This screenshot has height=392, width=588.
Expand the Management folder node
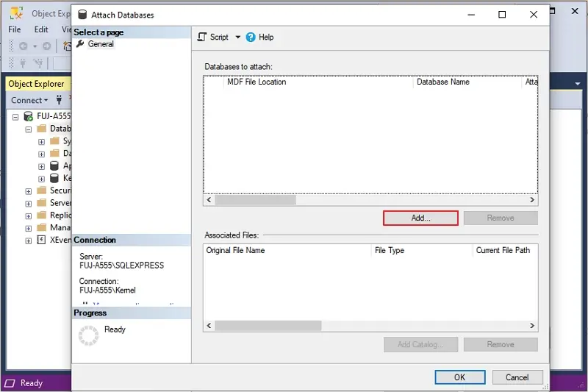(x=29, y=229)
